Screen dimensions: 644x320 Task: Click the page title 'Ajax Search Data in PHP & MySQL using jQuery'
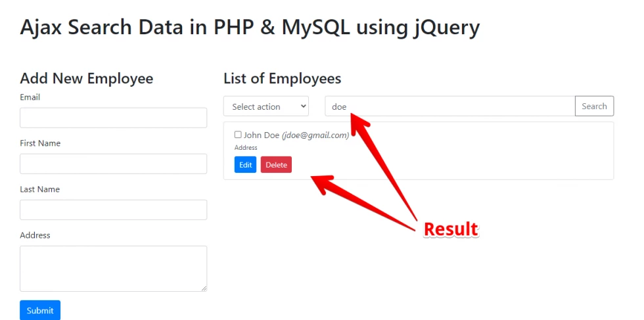click(x=250, y=28)
